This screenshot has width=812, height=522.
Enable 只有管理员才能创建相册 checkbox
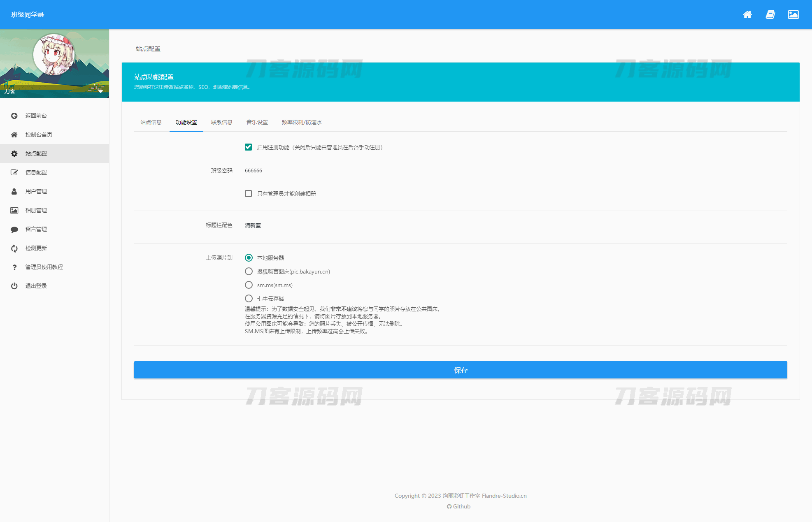coord(248,194)
